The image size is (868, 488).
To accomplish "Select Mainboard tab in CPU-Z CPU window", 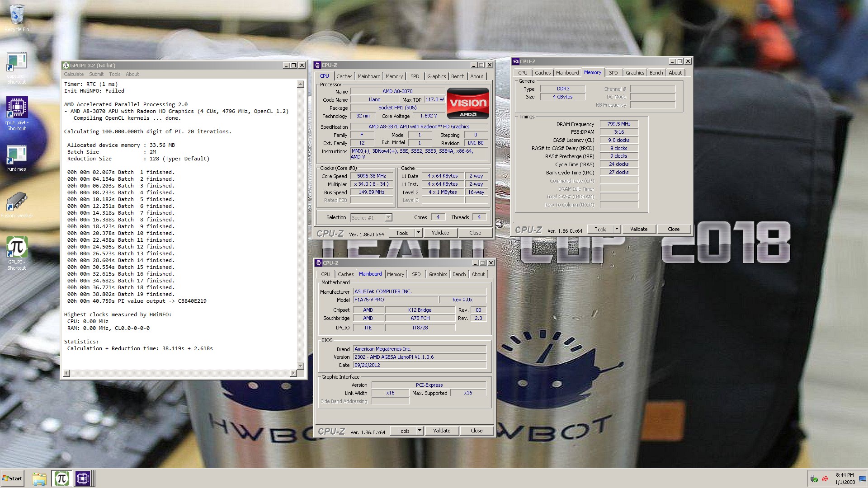I will point(369,76).
